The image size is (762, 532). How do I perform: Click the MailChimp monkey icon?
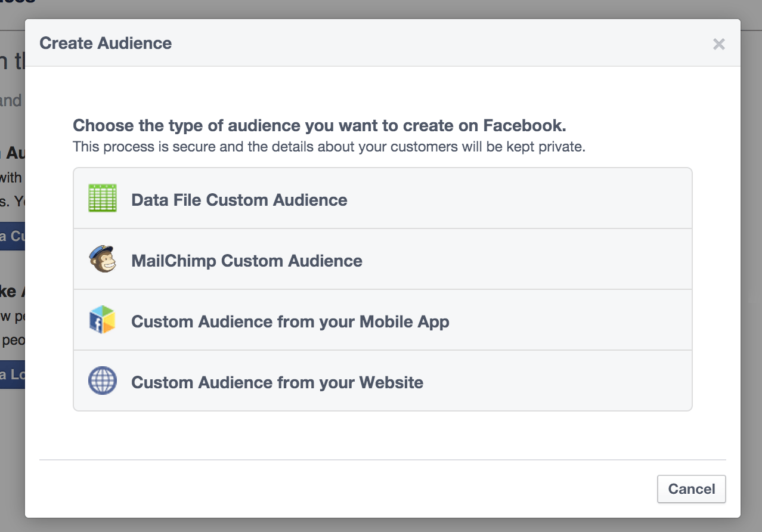point(102,259)
